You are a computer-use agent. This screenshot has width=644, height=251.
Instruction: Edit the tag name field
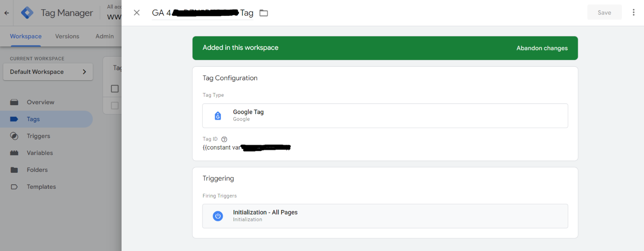202,13
